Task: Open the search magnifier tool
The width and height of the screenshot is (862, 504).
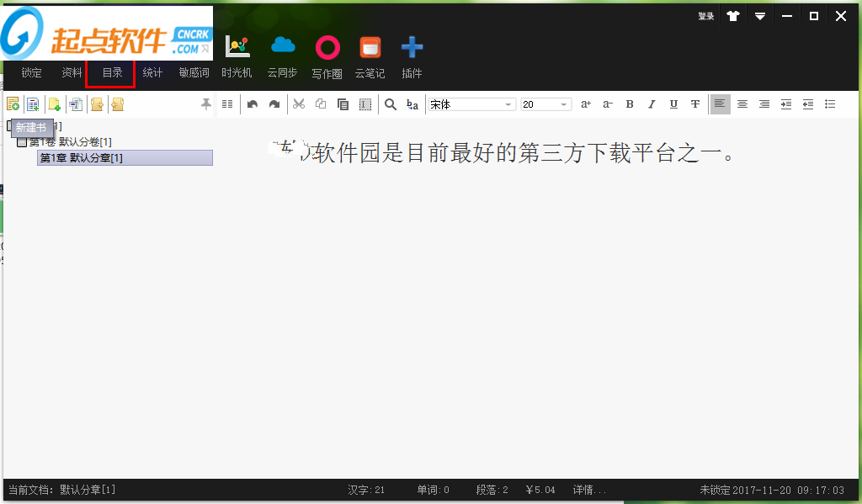Action: point(391,104)
